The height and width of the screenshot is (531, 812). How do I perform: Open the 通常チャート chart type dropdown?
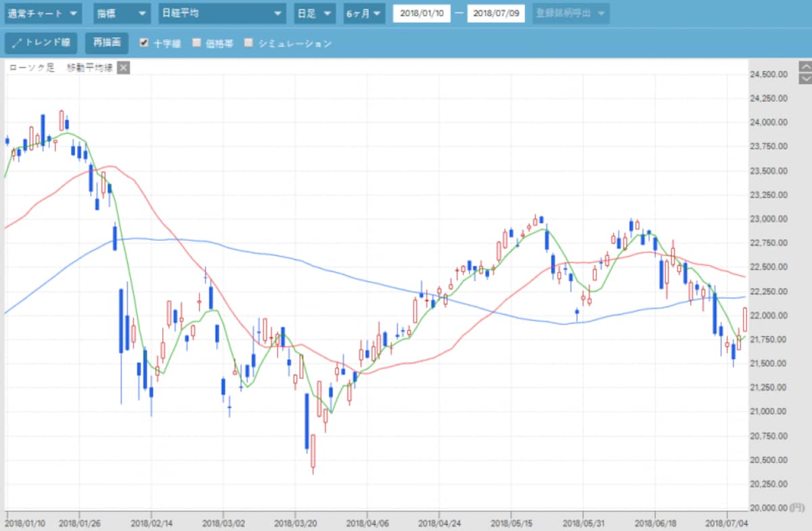point(43,14)
